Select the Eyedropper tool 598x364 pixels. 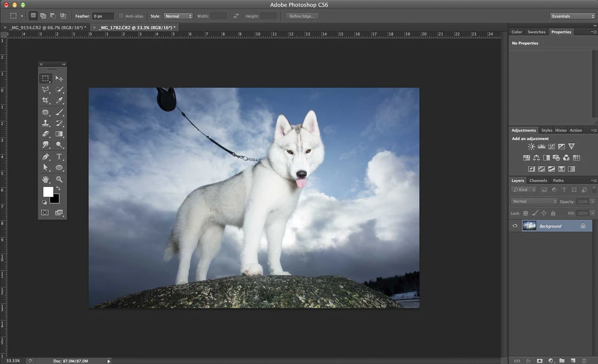click(59, 101)
